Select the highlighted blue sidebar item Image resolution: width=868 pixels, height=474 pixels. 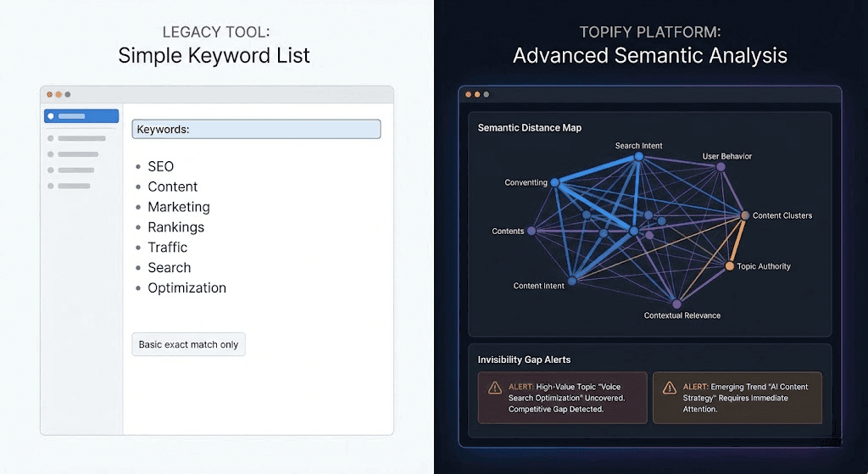pyautogui.click(x=81, y=115)
